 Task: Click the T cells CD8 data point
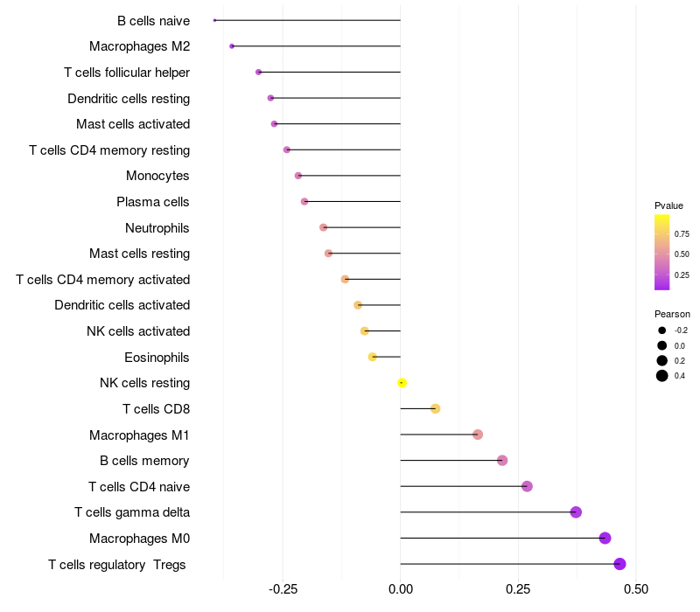click(x=435, y=408)
